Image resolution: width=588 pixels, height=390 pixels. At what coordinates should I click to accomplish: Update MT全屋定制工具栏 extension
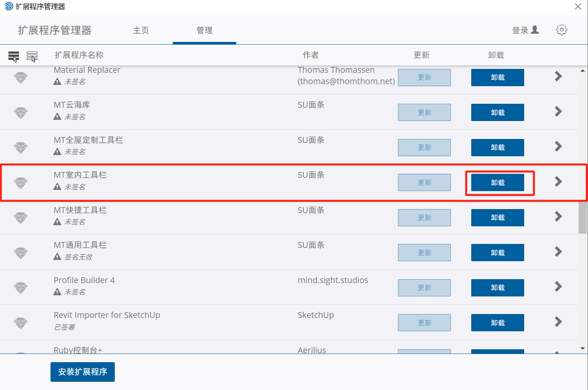click(424, 148)
